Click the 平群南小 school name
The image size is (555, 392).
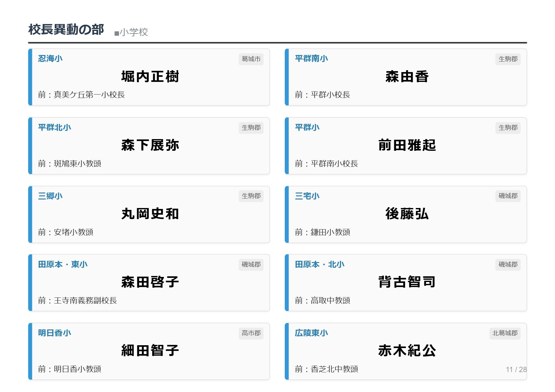(311, 58)
